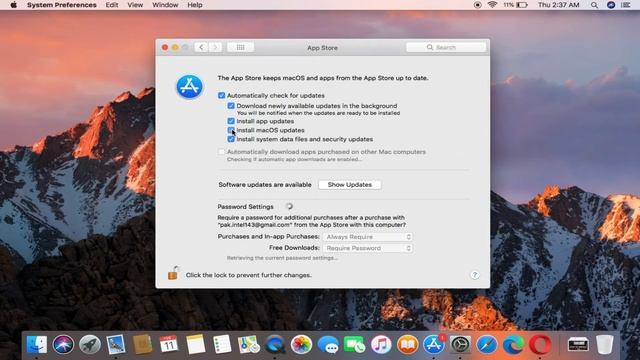This screenshot has width=640, height=360.
Task: Toggle Install app updates checkbox
Action: [x=231, y=121]
